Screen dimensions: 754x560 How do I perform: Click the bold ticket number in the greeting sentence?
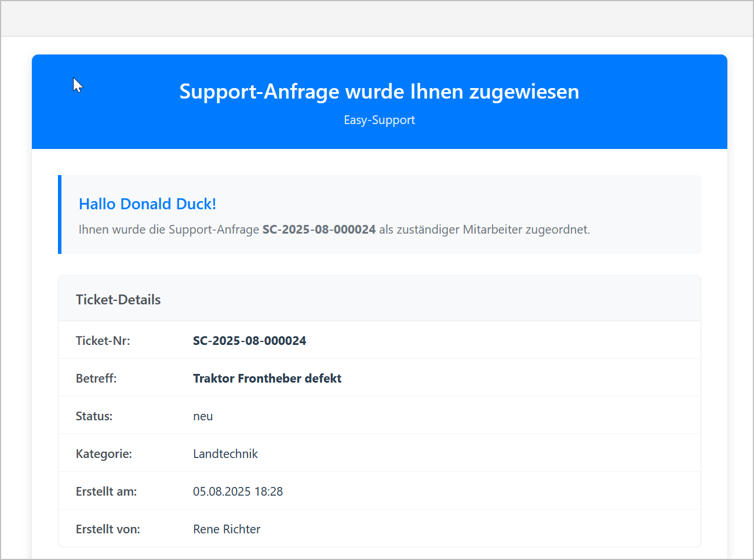coord(319,230)
